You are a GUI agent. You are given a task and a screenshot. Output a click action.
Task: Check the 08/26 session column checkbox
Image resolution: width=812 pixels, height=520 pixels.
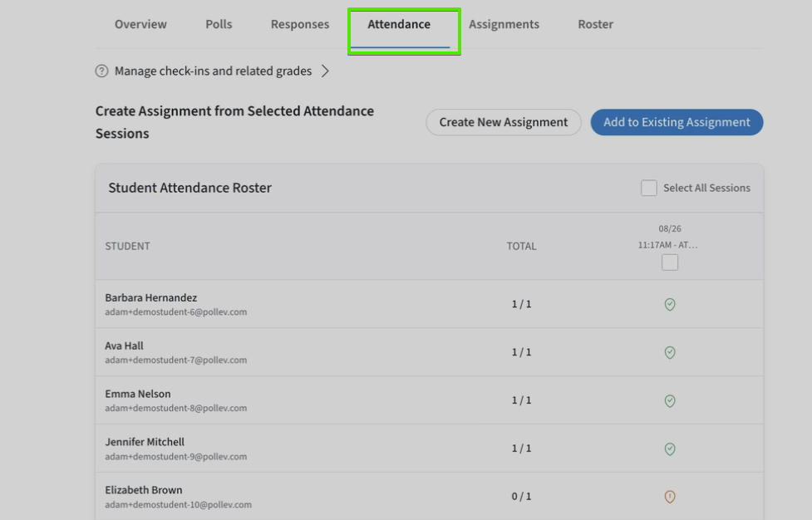tap(669, 262)
